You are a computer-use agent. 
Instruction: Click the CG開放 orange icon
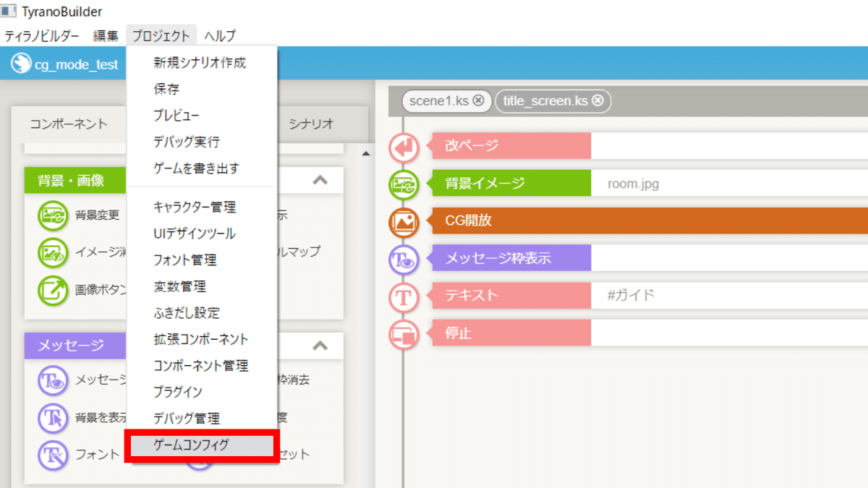click(404, 221)
